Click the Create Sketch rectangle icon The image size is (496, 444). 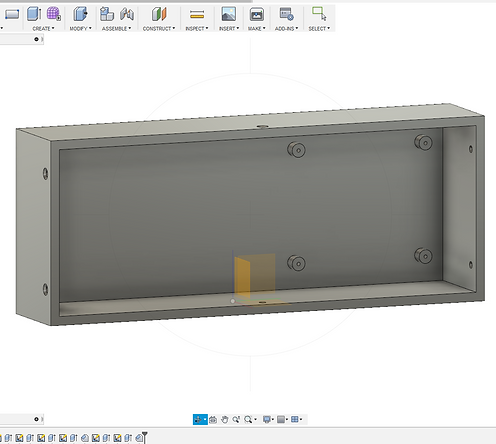12,14
